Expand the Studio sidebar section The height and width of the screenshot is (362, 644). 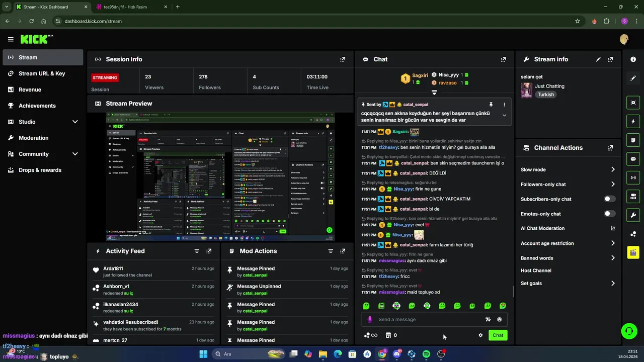point(75,122)
